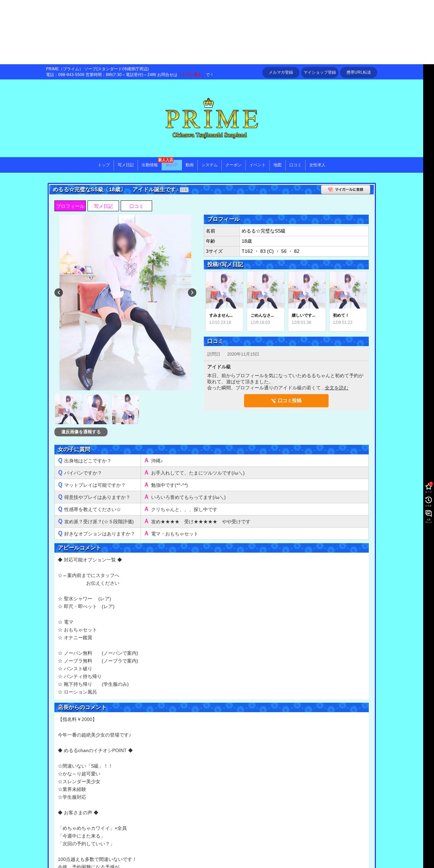Image resolution: width=434 pixels, height=868 pixels.
Task: Open システム in navigation bar
Action: click(x=210, y=165)
